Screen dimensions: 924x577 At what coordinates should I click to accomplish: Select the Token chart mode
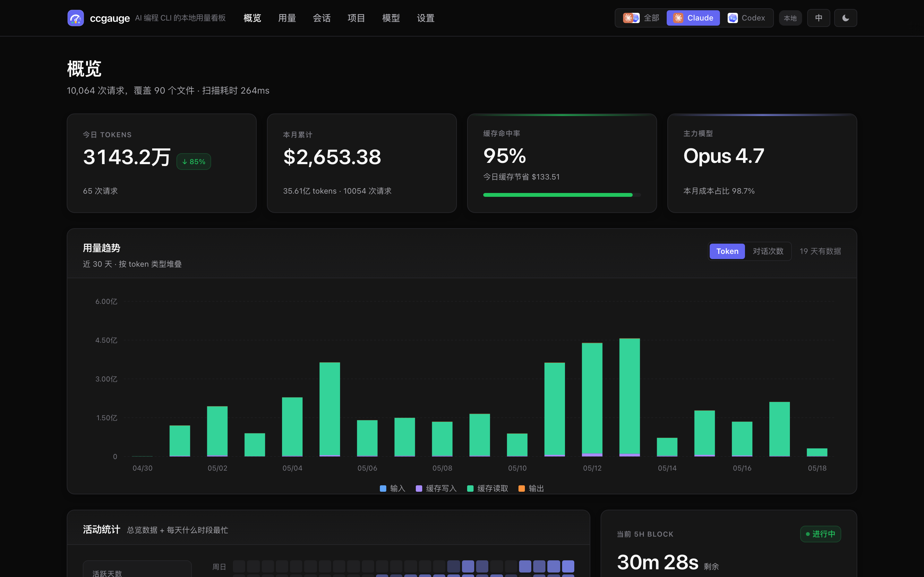pyautogui.click(x=727, y=251)
